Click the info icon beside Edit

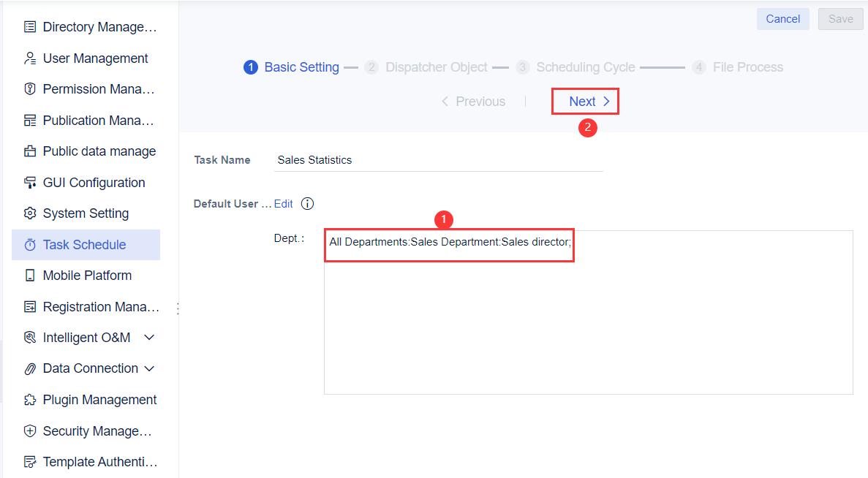click(x=306, y=203)
